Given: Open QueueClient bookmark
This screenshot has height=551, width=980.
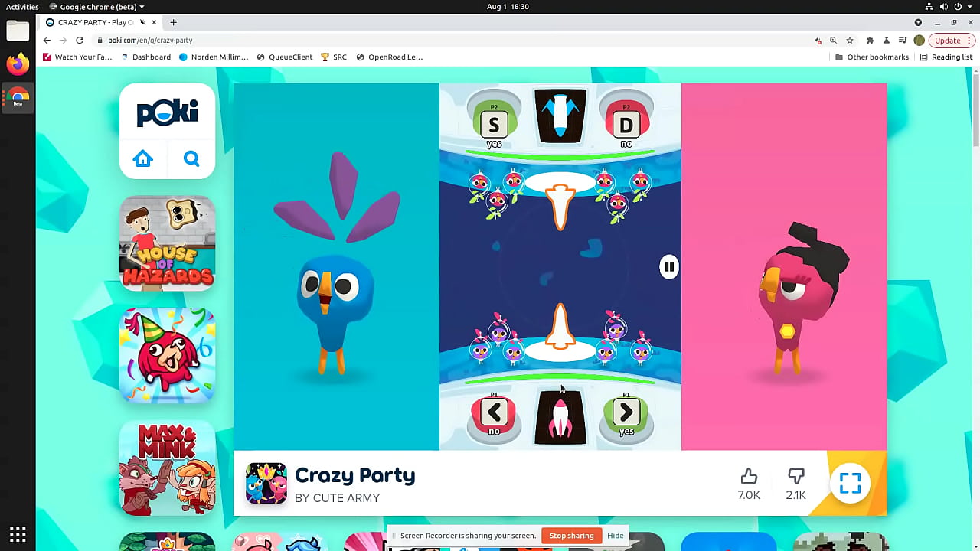Looking at the screenshot, I should pos(285,57).
